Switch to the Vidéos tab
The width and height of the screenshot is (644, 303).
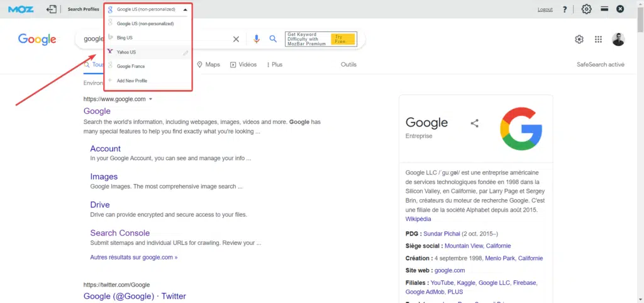coord(243,64)
